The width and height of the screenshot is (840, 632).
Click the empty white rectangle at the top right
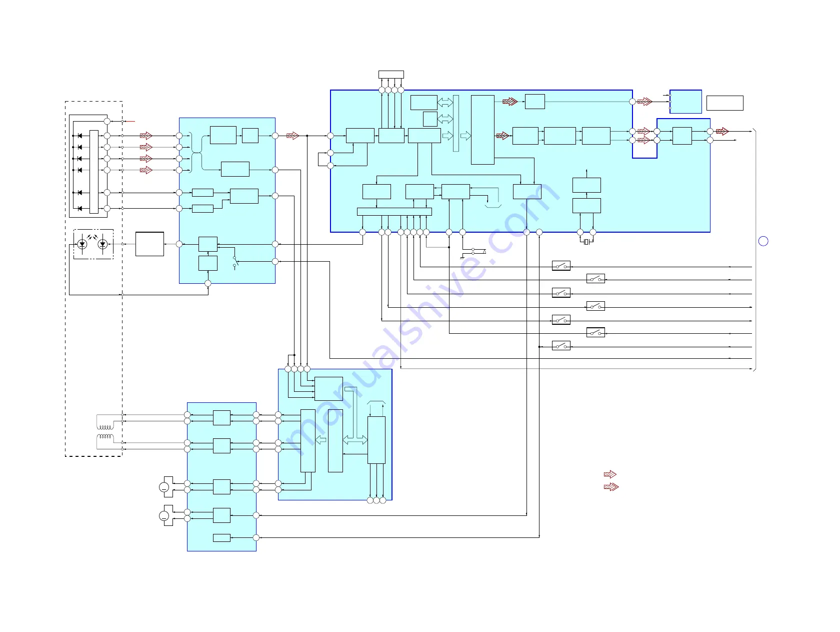tap(724, 103)
